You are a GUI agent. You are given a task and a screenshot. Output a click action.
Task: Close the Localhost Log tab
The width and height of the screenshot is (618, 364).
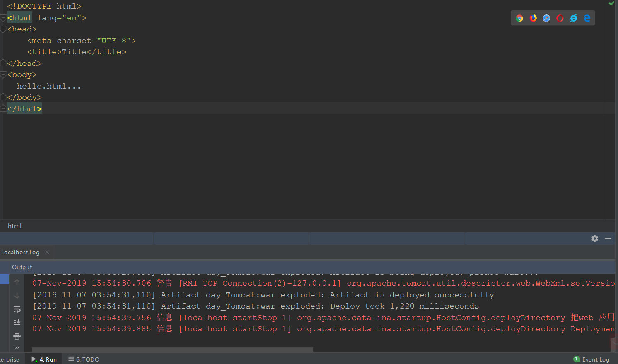(47, 252)
